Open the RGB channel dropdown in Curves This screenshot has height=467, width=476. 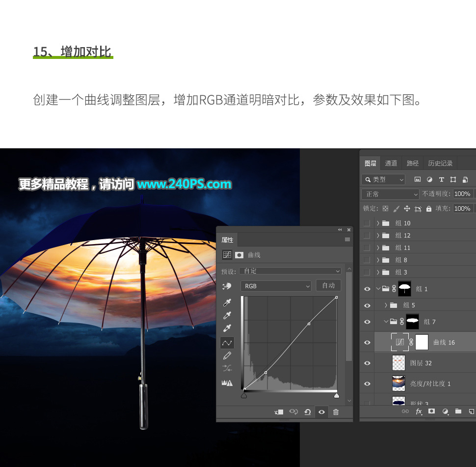tap(275, 285)
